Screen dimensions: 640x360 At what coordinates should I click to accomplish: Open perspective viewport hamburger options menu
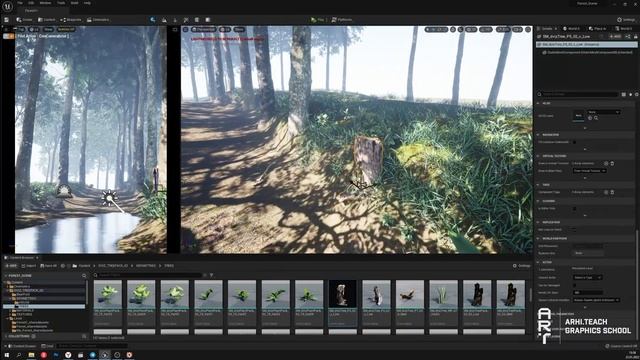(x=185, y=29)
